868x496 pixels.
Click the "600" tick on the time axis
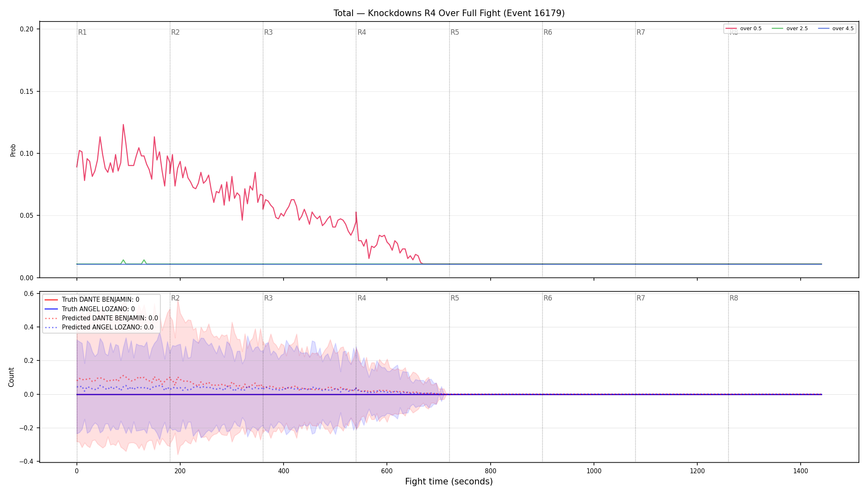387,471
